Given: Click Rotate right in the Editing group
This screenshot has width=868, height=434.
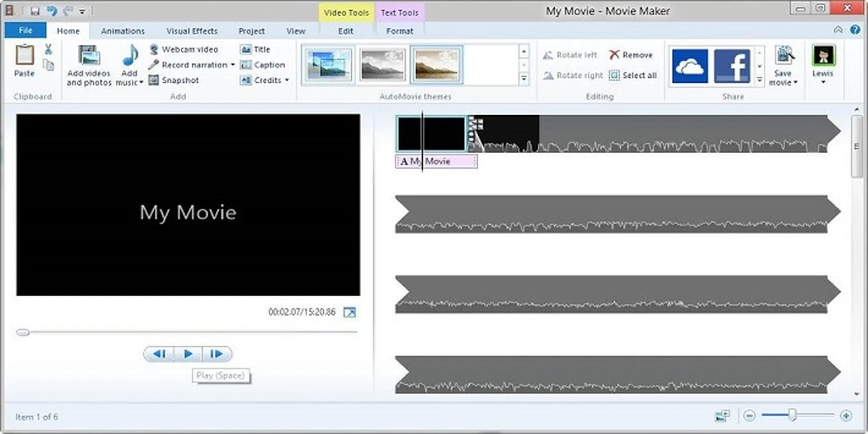Looking at the screenshot, I should click(x=572, y=75).
